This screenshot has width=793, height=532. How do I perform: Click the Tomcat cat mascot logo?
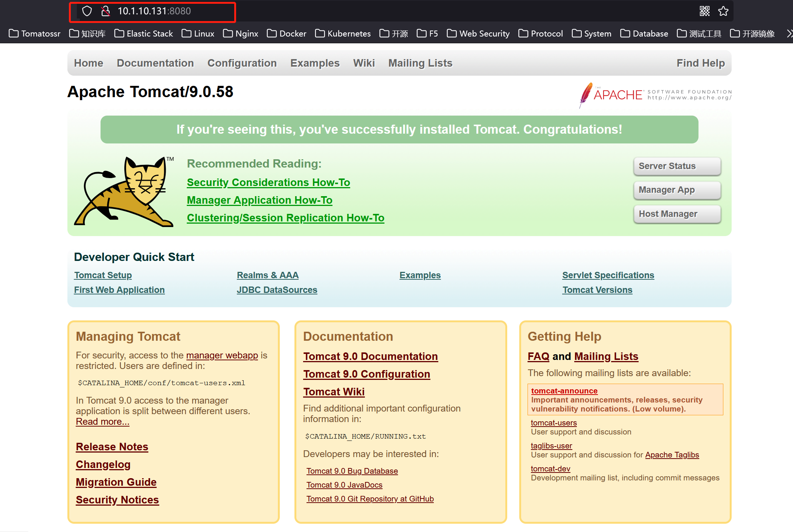click(124, 191)
